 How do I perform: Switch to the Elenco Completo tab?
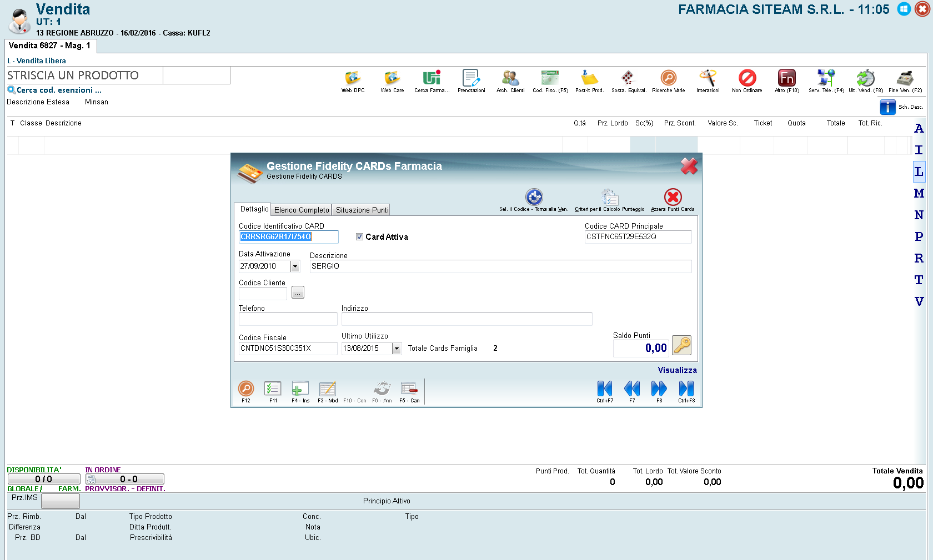[x=302, y=210]
